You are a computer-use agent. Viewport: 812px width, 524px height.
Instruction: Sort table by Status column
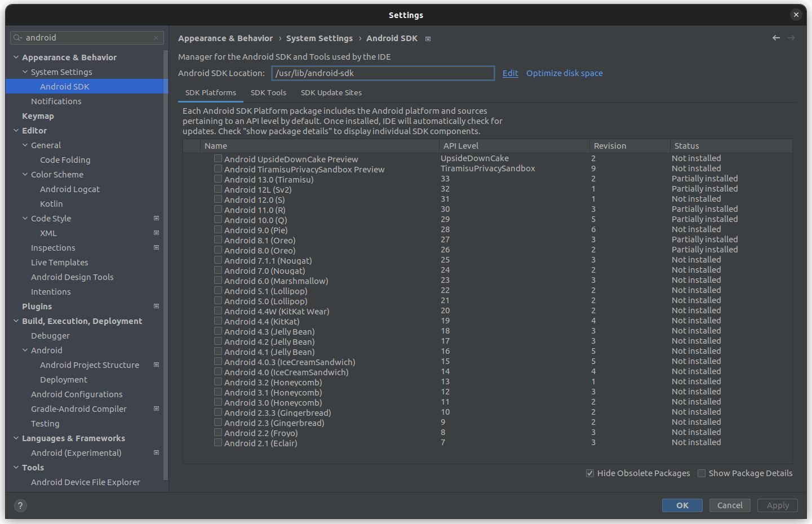[x=731, y=146]
